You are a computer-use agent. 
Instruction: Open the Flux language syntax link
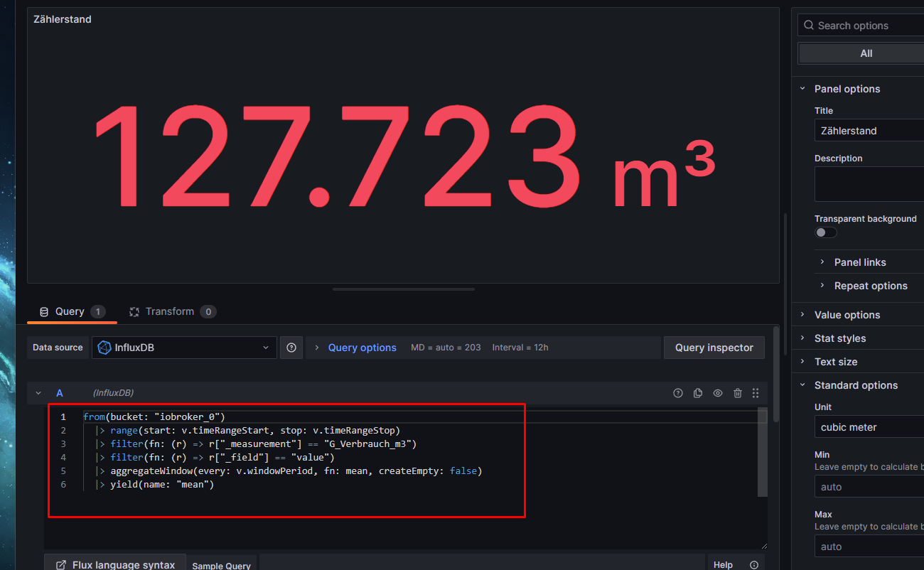coord(115,563)
